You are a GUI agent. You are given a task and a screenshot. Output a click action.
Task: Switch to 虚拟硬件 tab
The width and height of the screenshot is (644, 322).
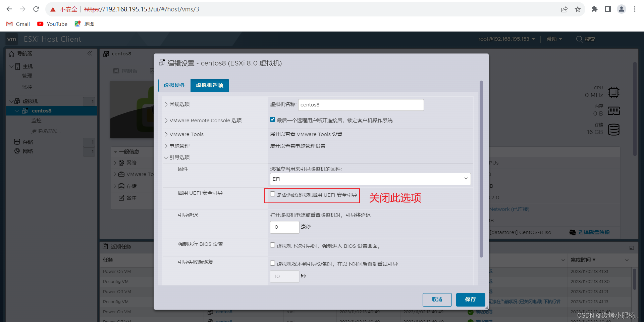174,85
